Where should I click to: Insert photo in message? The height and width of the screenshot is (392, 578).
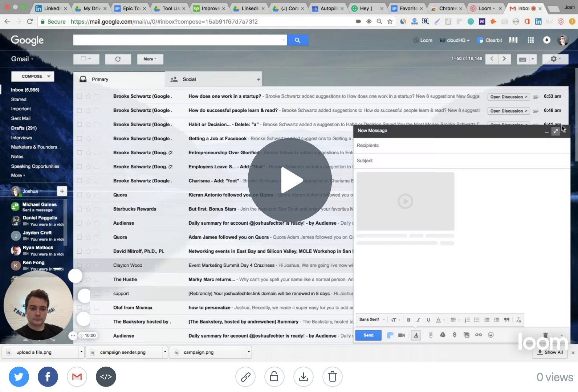(467, 335)
